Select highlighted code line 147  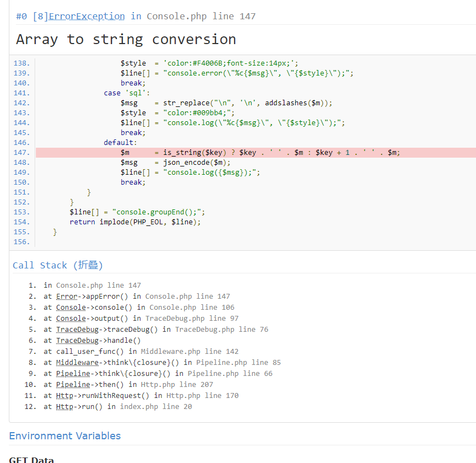coord(256,153)
